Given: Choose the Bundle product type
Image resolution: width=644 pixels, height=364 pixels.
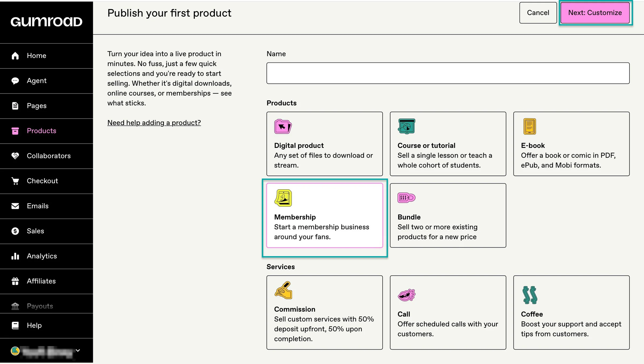Looking at the screenshot, I should pos(448,216).
